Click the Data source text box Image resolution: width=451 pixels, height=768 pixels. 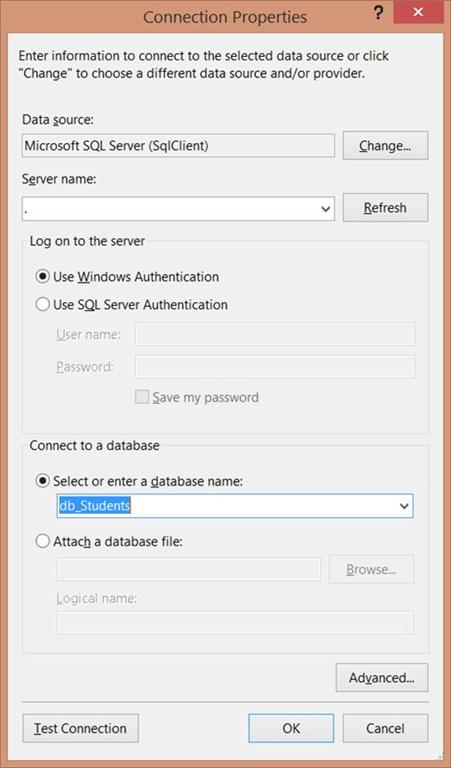click(178, 146)
